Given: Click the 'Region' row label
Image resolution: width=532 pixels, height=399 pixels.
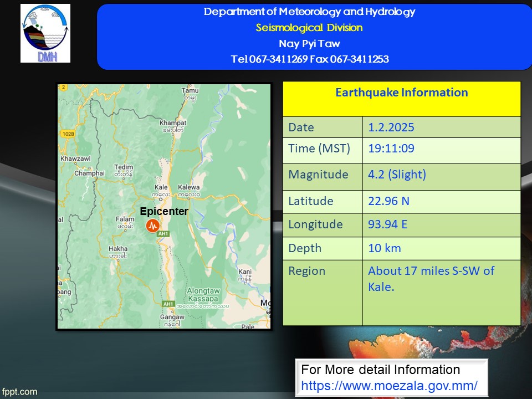Looking at the screenshot, I should (306, 271).
